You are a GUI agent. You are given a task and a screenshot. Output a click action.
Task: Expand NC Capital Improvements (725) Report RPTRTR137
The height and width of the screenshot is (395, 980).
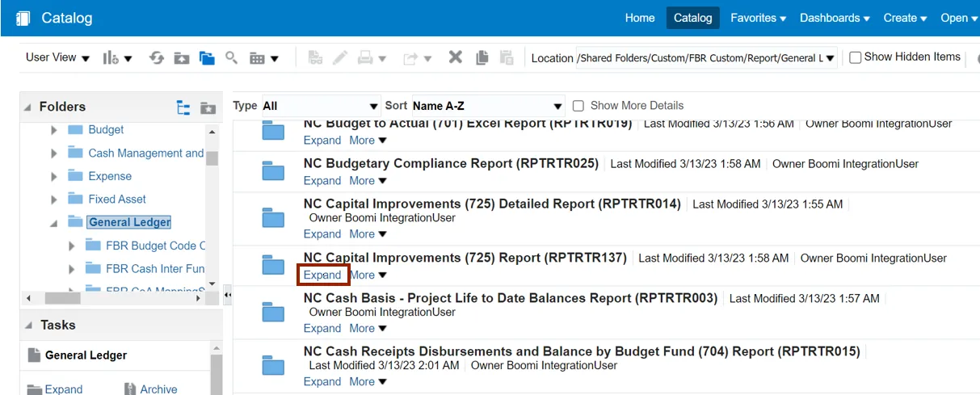[x=322, y=275]
